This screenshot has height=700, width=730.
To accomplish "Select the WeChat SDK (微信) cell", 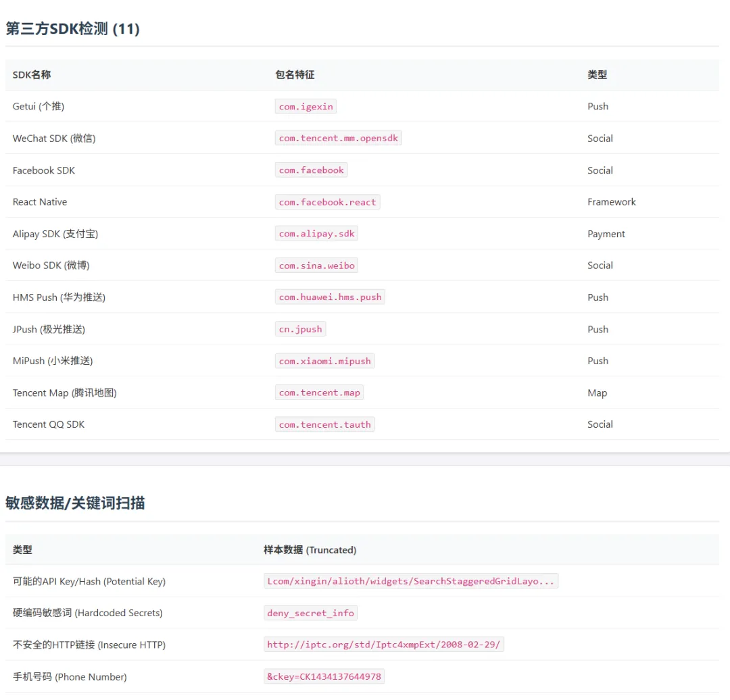I will point(54,139).
